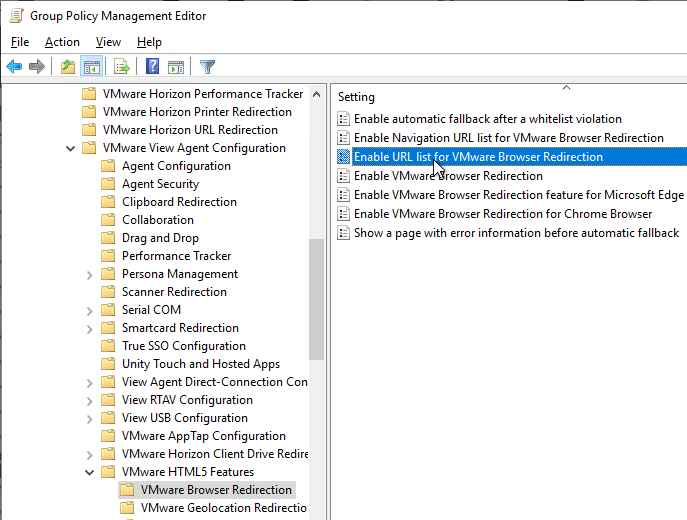Select Enable automatic fallback after a whitelist violation

click(488, 119)
